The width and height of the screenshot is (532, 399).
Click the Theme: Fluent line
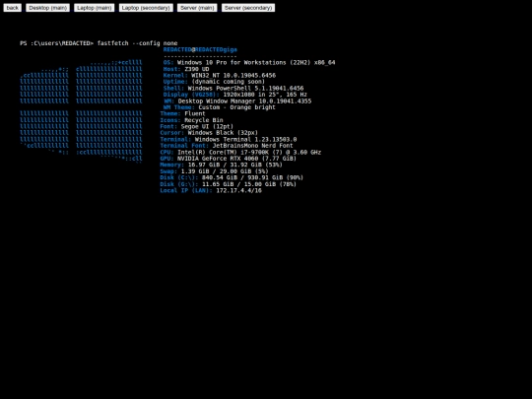182,113
